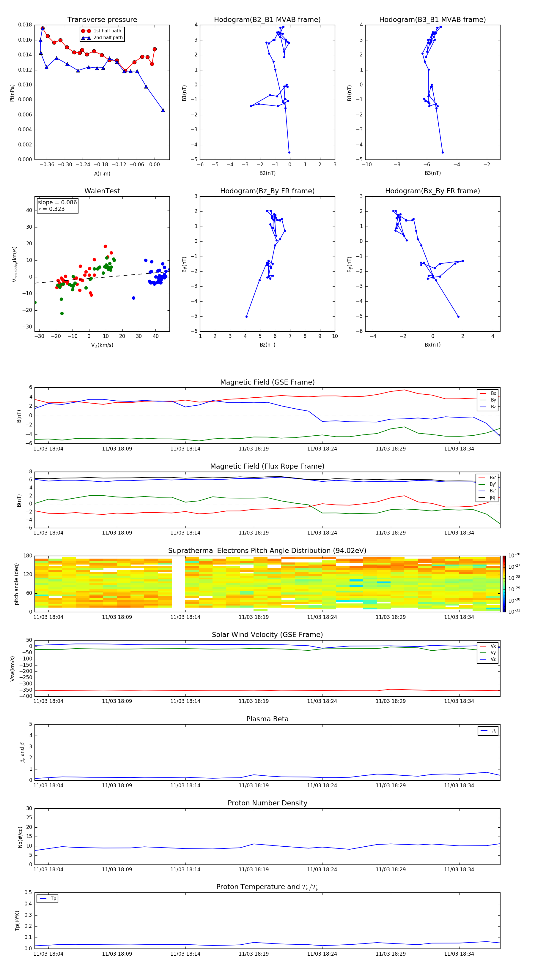Select By' in the Flux Rope legend
The height and width of the screenshot is (980, 535).
click(487, 484)
